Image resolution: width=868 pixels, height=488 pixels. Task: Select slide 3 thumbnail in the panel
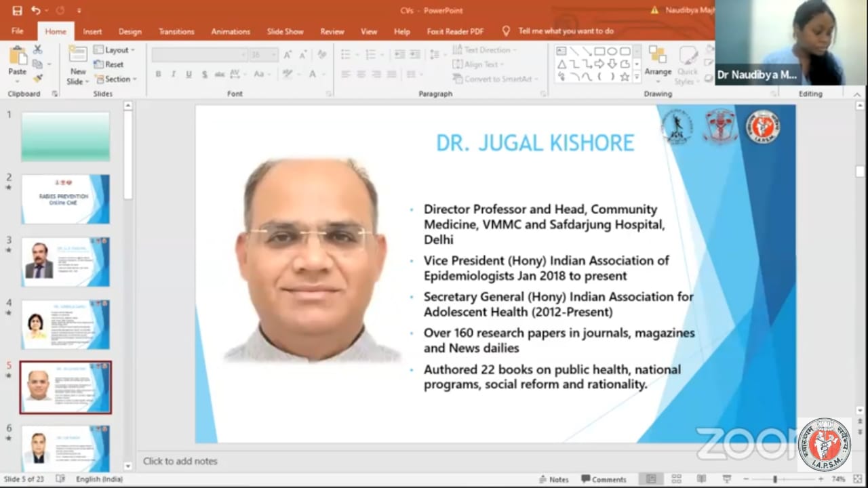tap(66, 262)
